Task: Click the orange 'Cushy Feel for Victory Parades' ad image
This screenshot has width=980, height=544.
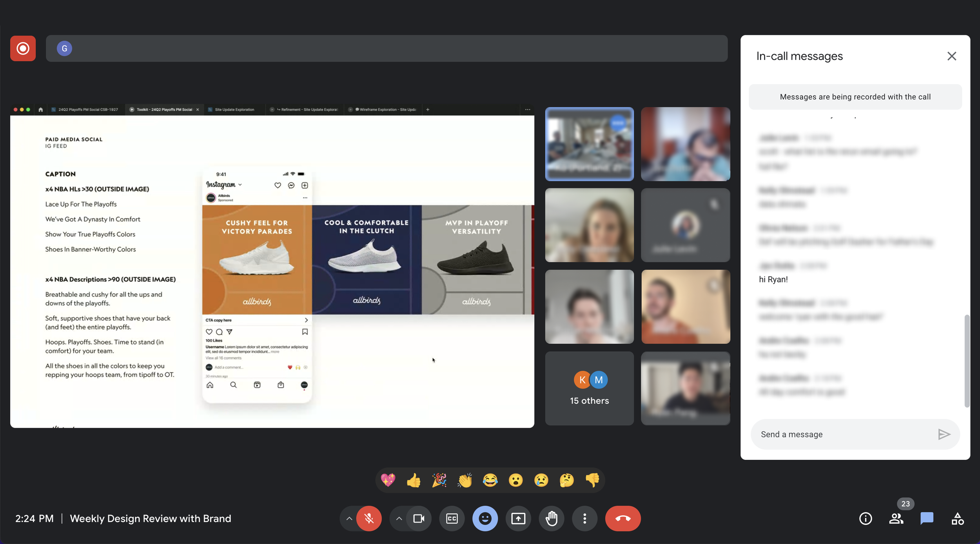Action: point(257,260)
